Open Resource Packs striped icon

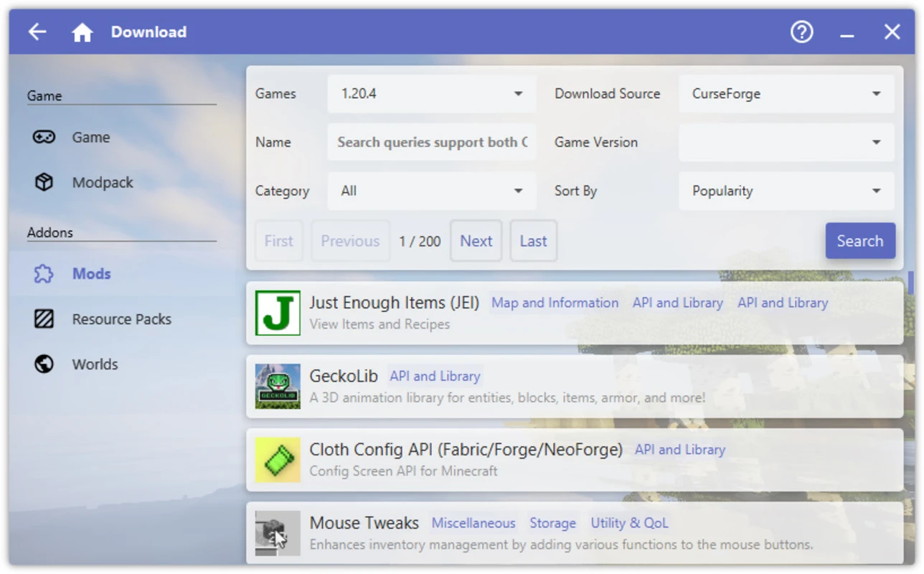coord(44,319)
